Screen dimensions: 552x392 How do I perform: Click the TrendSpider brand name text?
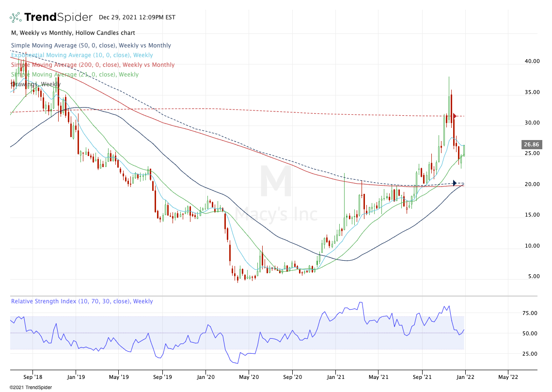pos(59,17)
